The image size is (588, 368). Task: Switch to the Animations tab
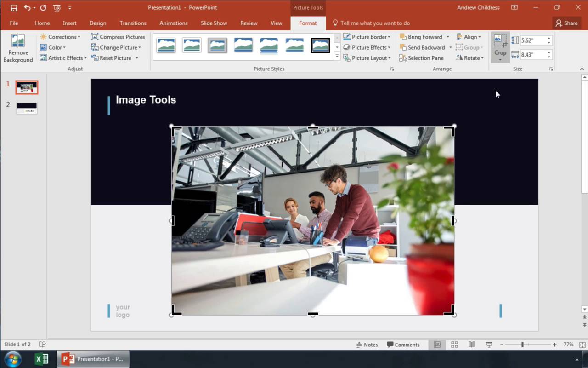[x=173, y=23]
